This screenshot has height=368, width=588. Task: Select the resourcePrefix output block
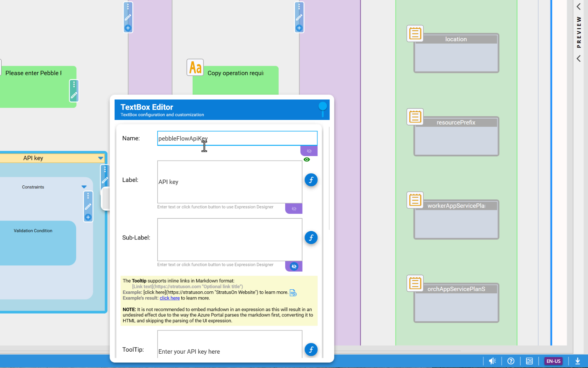click(456, 136)
